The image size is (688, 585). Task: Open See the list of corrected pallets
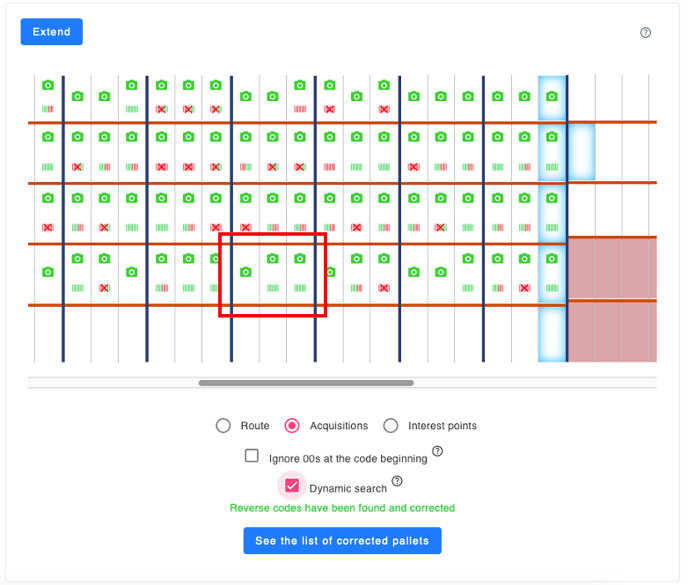(x=342, y=541)
